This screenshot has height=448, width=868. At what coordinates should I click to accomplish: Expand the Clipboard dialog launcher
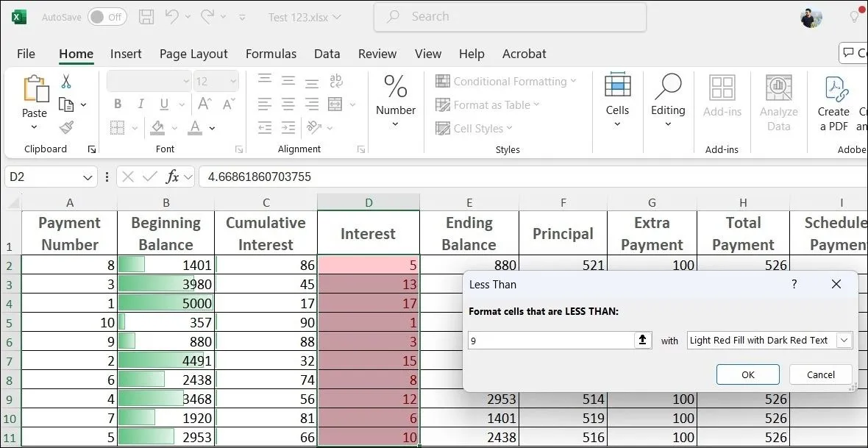point(92,149)
